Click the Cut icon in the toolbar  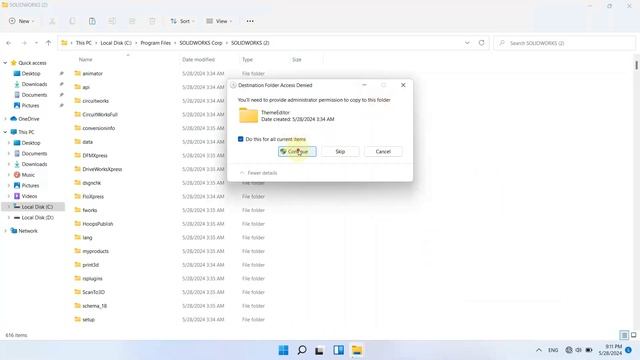pyautogui.click(x=52, y=21)
